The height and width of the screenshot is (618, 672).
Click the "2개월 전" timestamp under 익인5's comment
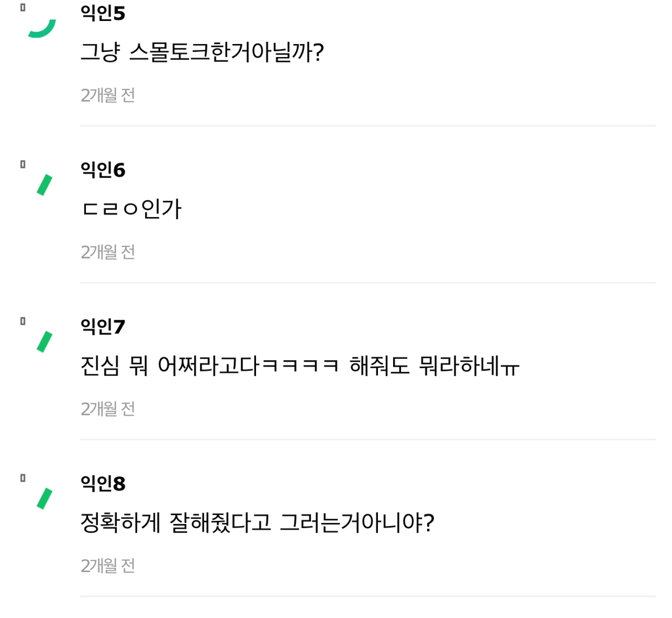click(108, 96)
